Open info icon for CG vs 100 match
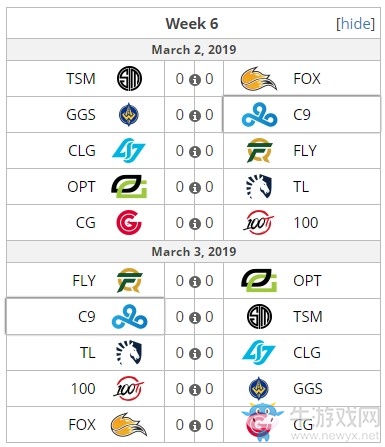 pos(195,224)
